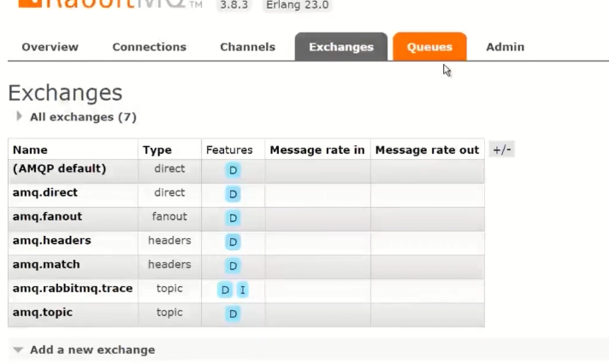Open the amq.match exchange details
This screenshot has height=364, width=609.
coord(46,265)
